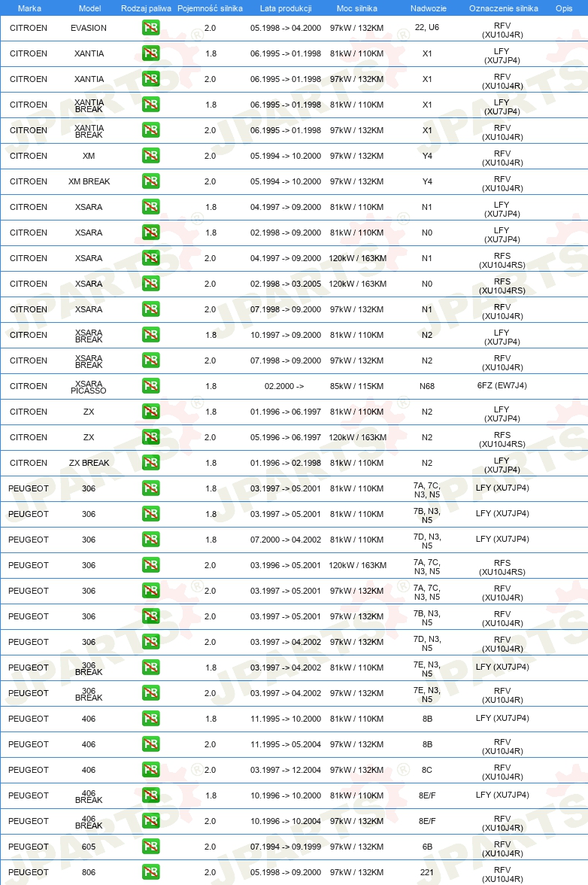Select the '605' model cell
588x885 pixels.
89,847
